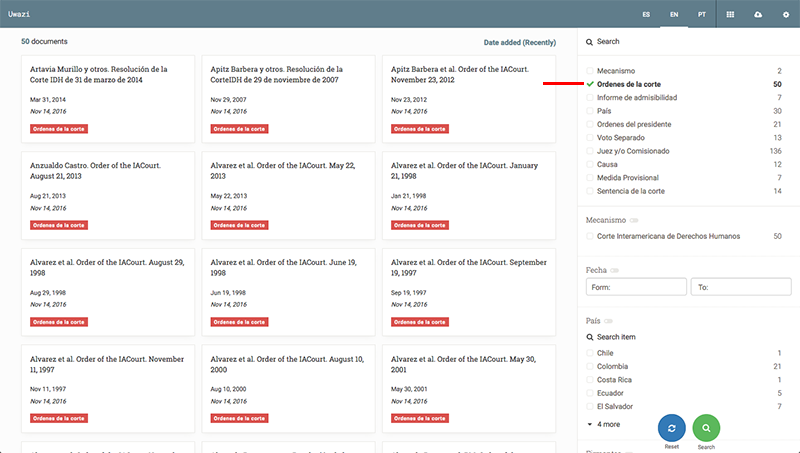The image size is (800, 453).
Task: Check the Chile country filter
Action: [590, 353]
